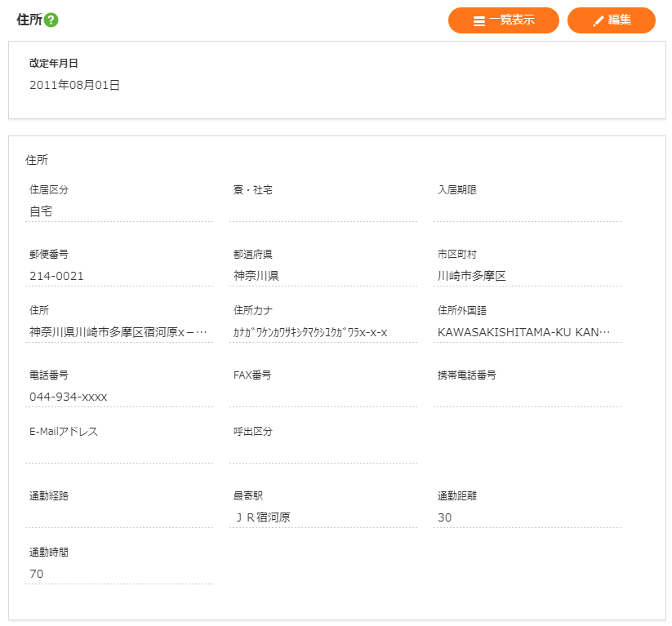Click the empty 入居期限 field

(527, 211)
